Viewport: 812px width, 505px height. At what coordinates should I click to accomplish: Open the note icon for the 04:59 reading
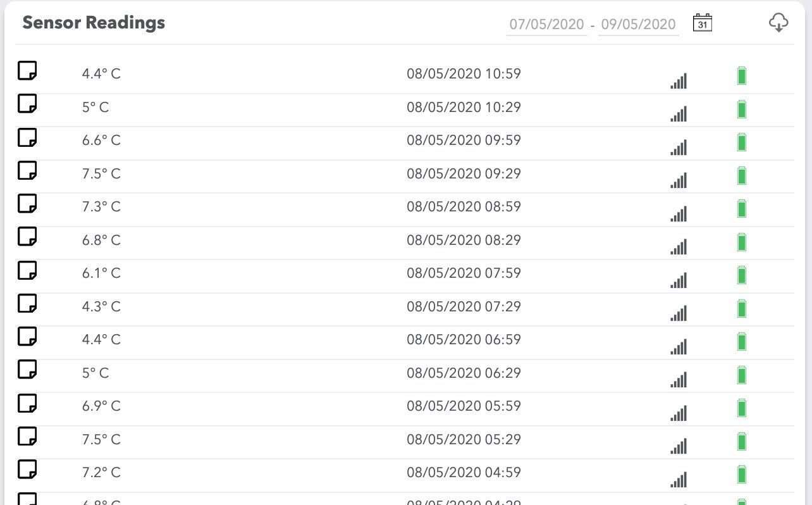point(27,469)
